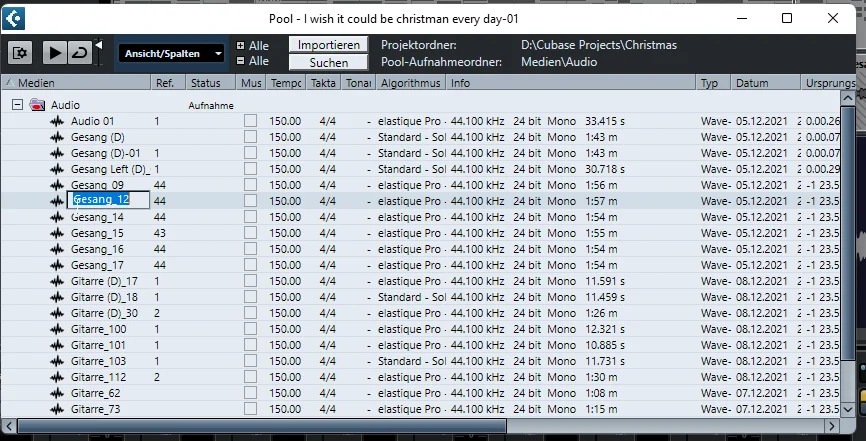Select the Gitarre_112 clip name
The width and height of the screenshot is (866, 441).
[99, 377]
